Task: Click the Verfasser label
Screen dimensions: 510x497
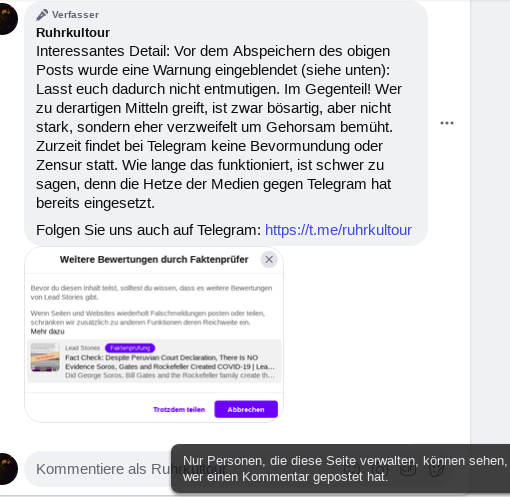Action: (75, 15)
